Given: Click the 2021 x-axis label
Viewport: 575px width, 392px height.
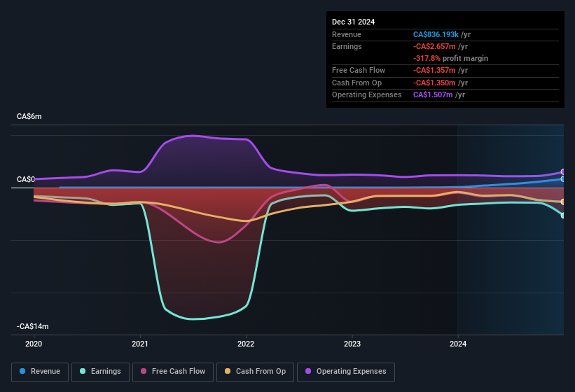Looking at the screenshot, I should (x=139, y=344).
